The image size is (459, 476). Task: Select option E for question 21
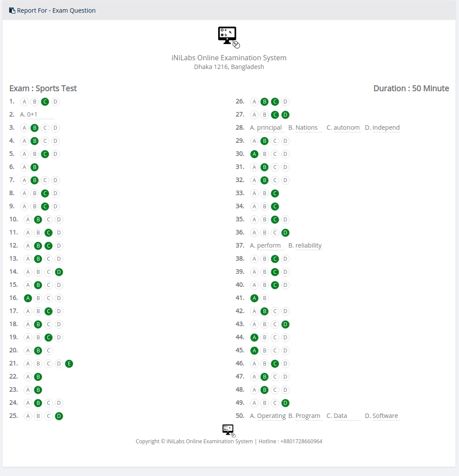(69, 364)
